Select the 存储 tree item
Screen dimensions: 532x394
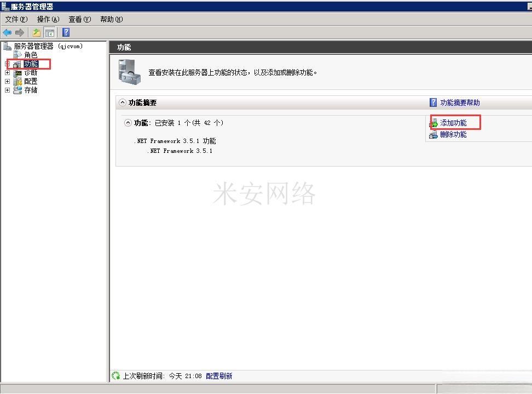coord(31,90)
